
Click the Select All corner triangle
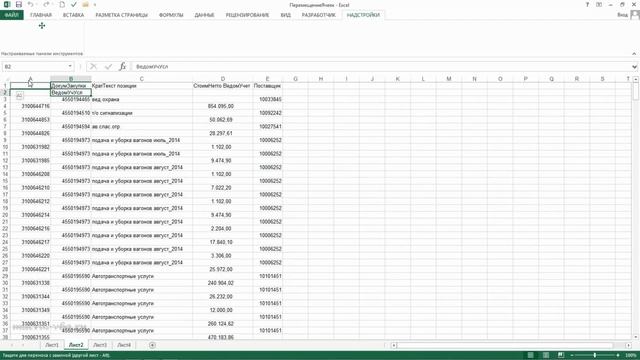point(6,79)
